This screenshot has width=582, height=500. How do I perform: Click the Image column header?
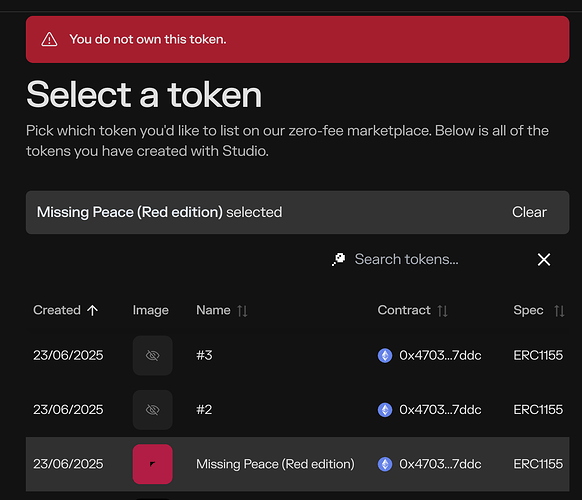(151, 310)
